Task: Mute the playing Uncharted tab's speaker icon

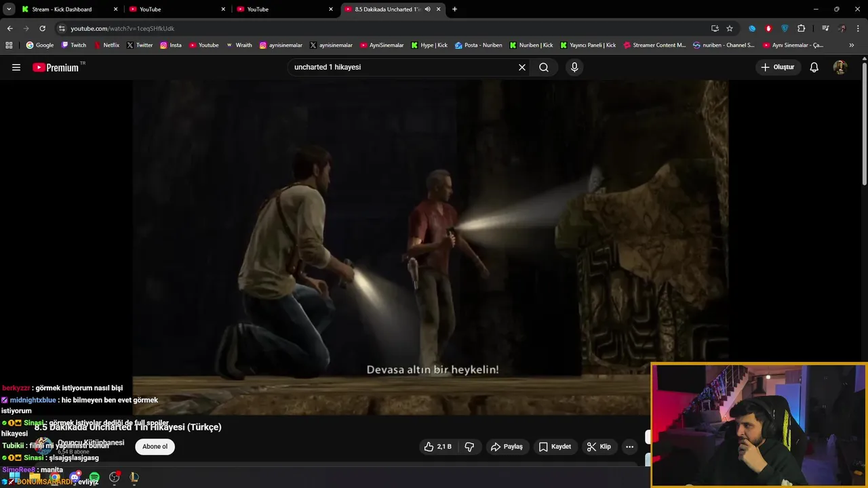Action: pyautogui.click(x=427, y=9)
